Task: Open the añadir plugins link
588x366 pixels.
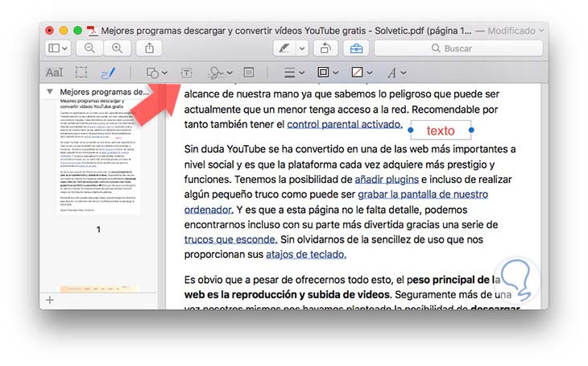Action: click(x=387, y=180)
